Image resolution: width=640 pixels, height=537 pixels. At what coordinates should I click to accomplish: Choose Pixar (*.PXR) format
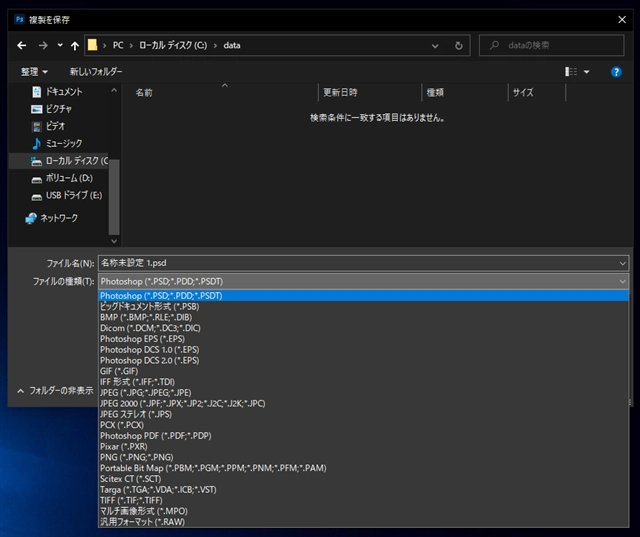[363, 446]
